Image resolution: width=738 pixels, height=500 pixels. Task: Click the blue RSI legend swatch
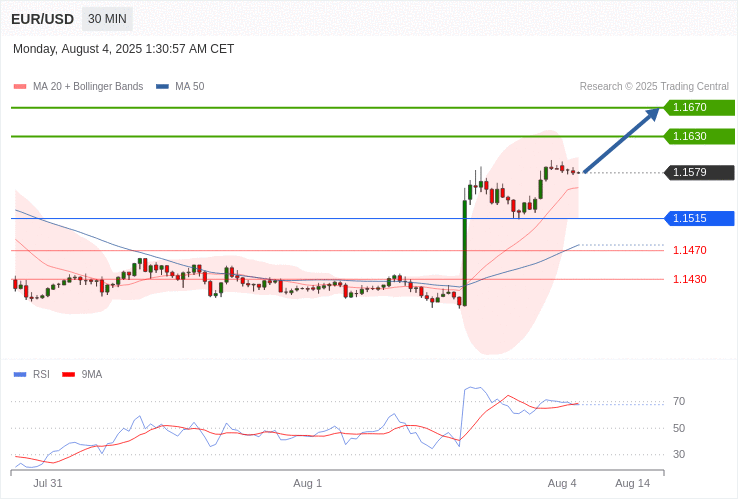point(20,375)
